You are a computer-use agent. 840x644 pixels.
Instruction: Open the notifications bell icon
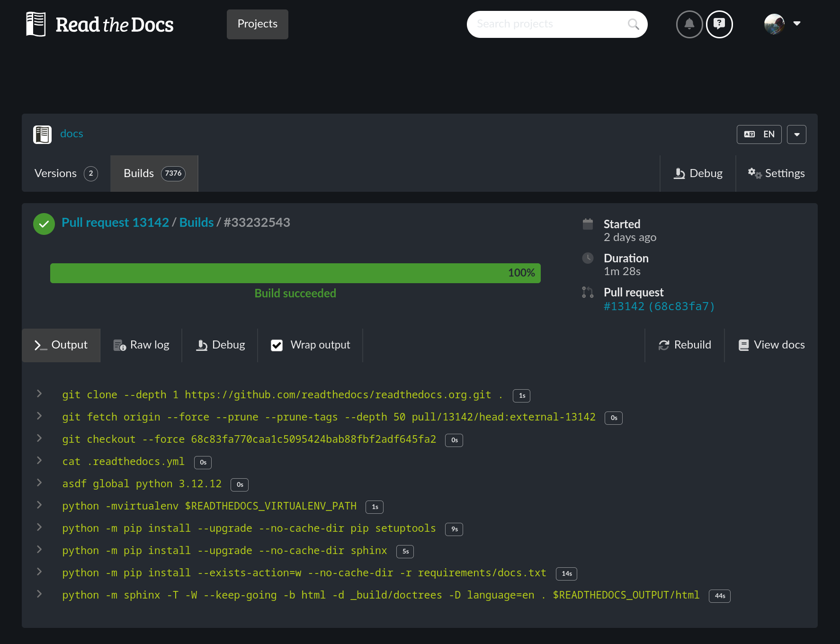(689, 24)
